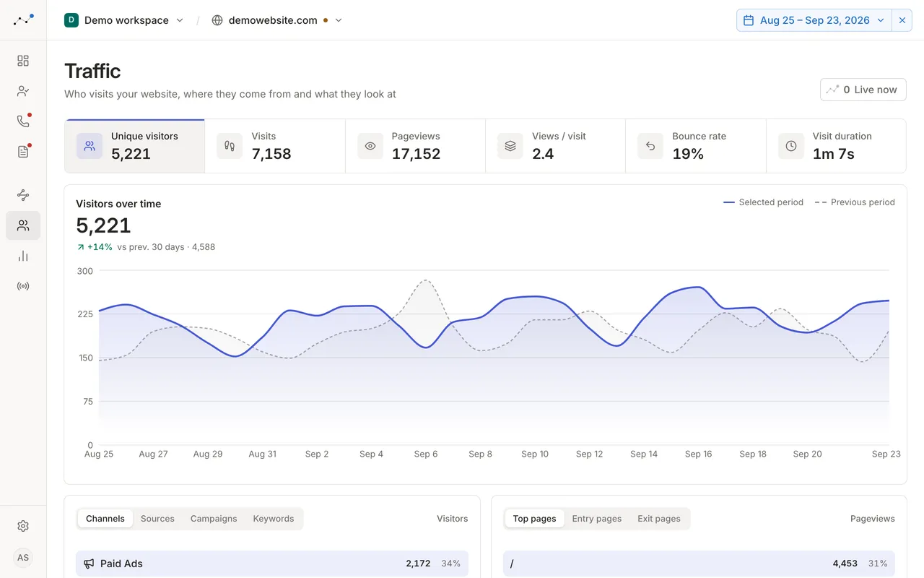Clear the date range with X button
This screenshot has height=578, width=924.
click(x=902, y=20)
